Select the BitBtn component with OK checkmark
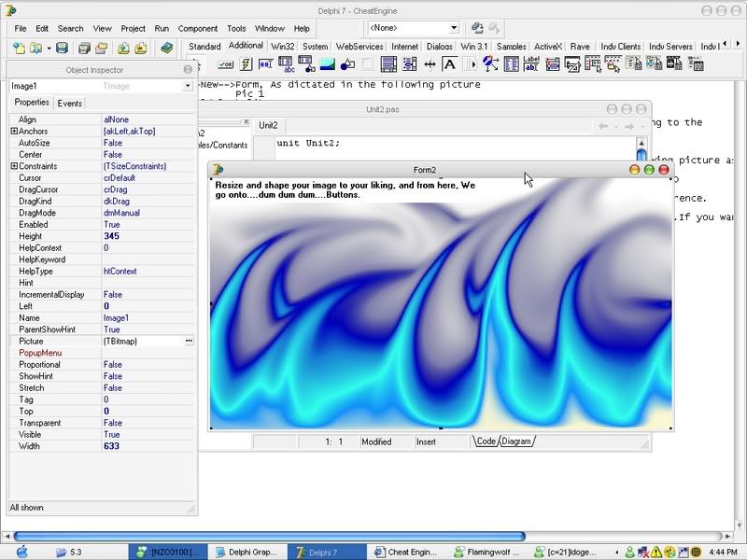The height and width of the screenshot is (560, 747). [225, 64]
